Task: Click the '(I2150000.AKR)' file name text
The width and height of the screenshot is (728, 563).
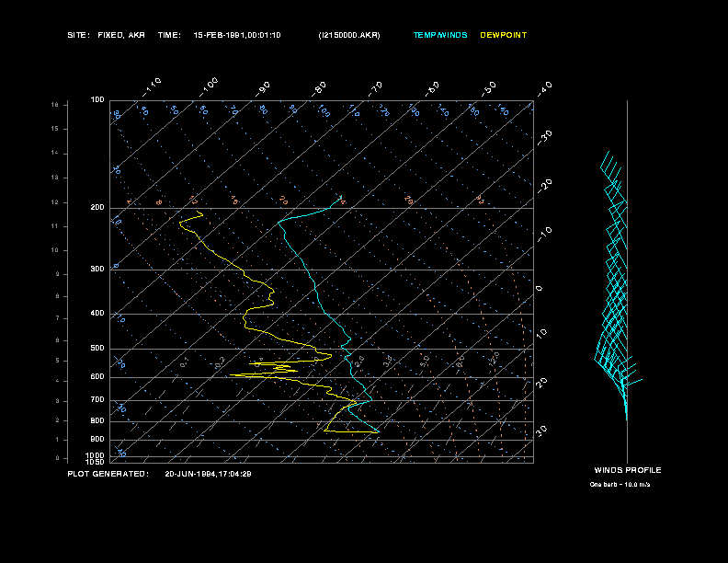Action: point(349,35)
